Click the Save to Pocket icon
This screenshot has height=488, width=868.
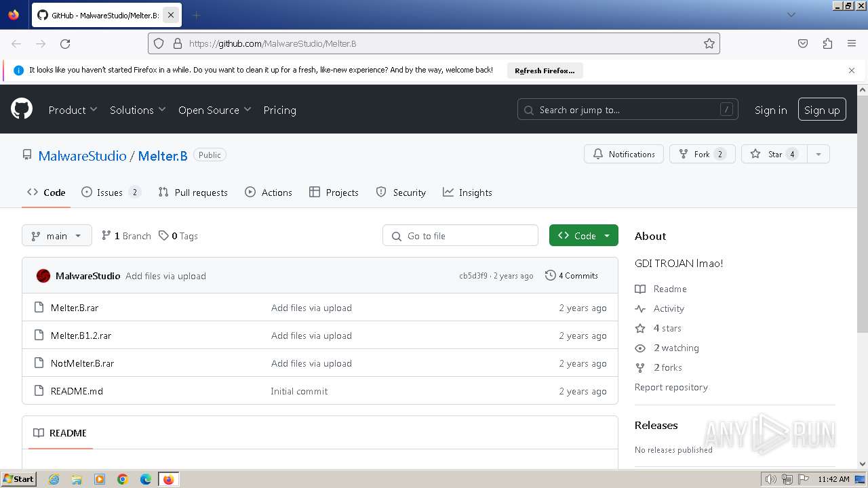803,43
